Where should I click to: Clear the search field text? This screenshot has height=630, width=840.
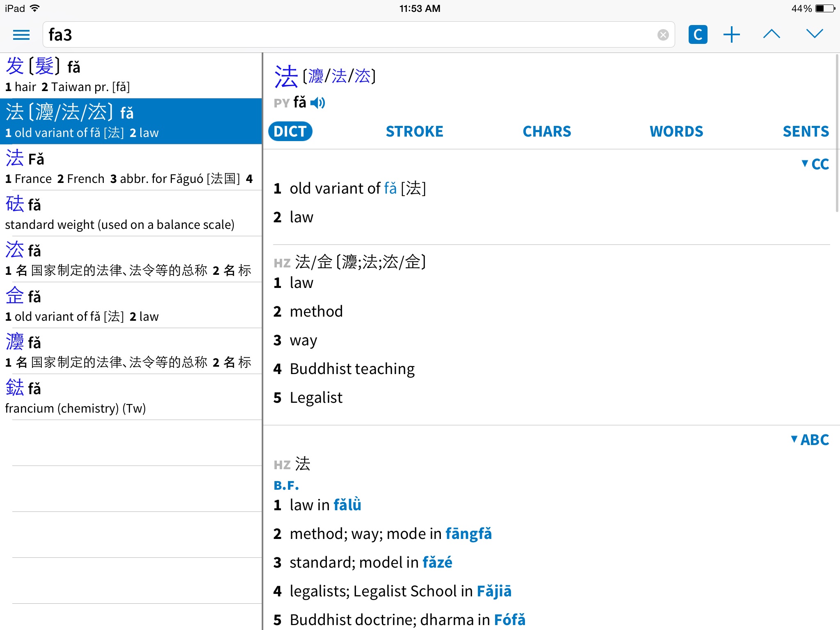pyautogui.click(x=663, y=35)
